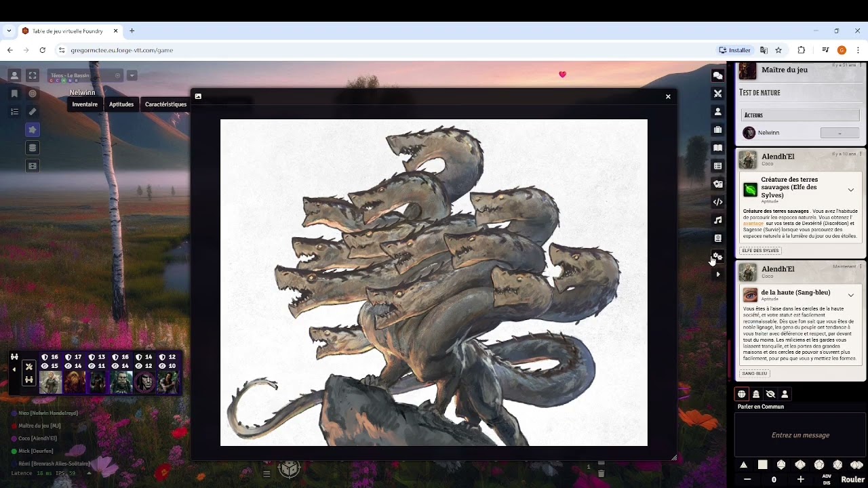
Task: Set chat roll mode to public globe
Action: (742, 394)
